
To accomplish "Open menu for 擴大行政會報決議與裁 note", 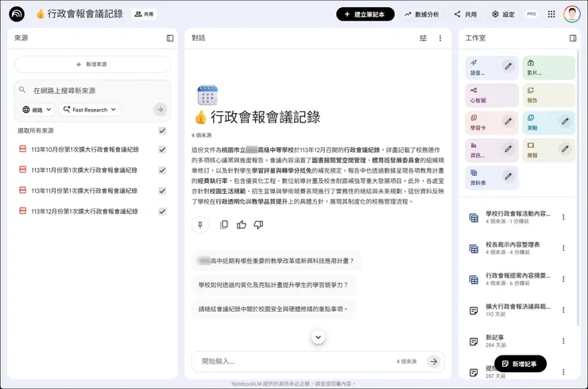I will 563,309.
